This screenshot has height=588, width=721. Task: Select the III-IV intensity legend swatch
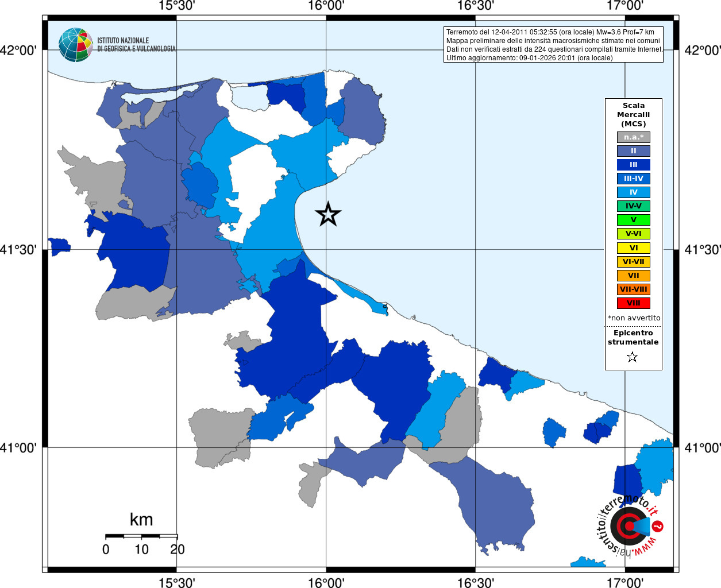click(x=634, y=179)
